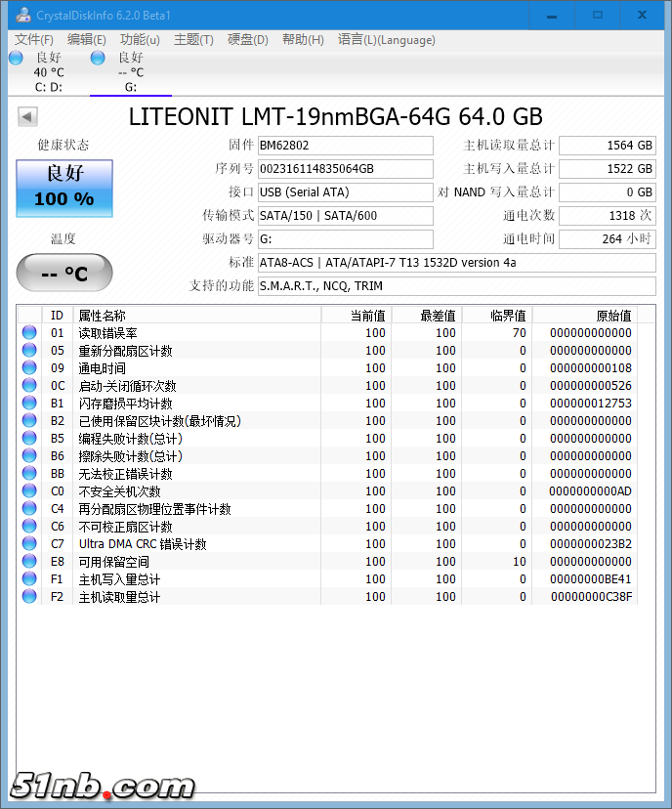Click the -- °C temperature button
Image resolution: width=672 pixels, height=809 pixels.
tap(64, 274)
